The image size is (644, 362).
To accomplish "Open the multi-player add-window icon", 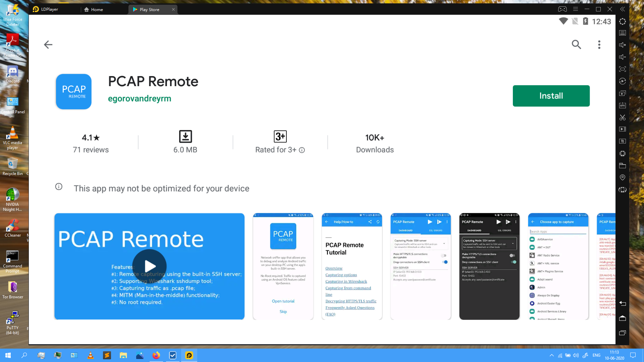I will tap(623, 93).
